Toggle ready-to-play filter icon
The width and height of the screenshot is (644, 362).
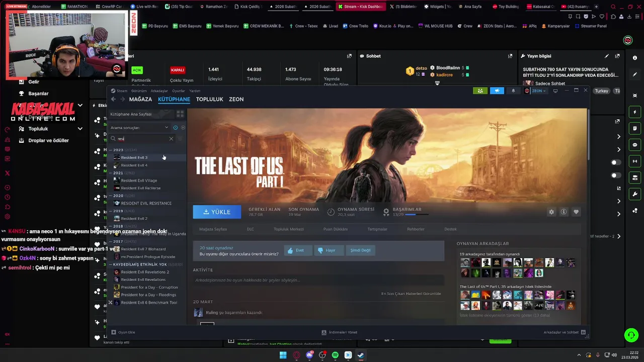[x=183, y=128]
